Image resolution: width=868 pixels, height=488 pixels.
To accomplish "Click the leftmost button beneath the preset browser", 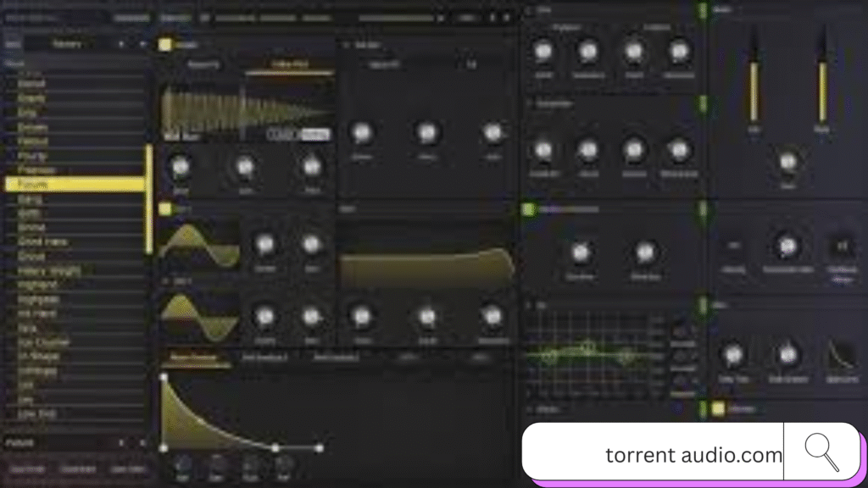I will 27,469.
